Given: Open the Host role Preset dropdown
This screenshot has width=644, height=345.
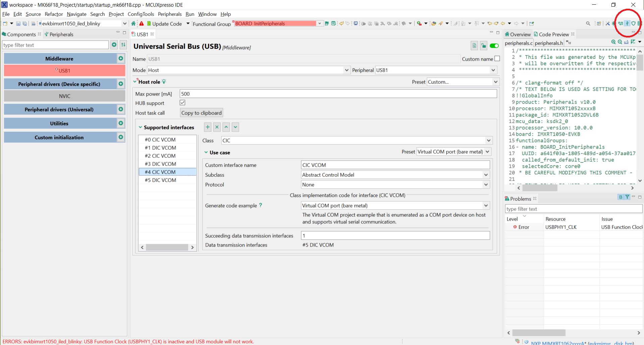Looking at the screenshot, I should click(495, 82).
